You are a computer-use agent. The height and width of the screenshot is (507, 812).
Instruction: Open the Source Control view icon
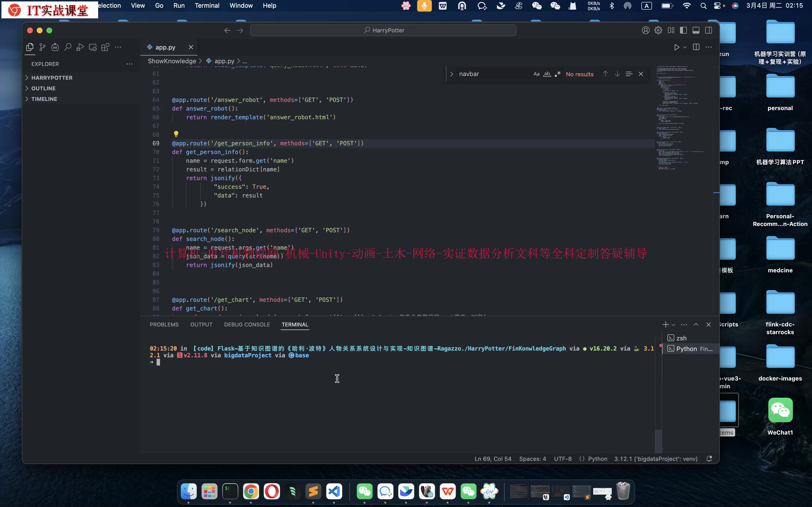click(x=42, y=47)
